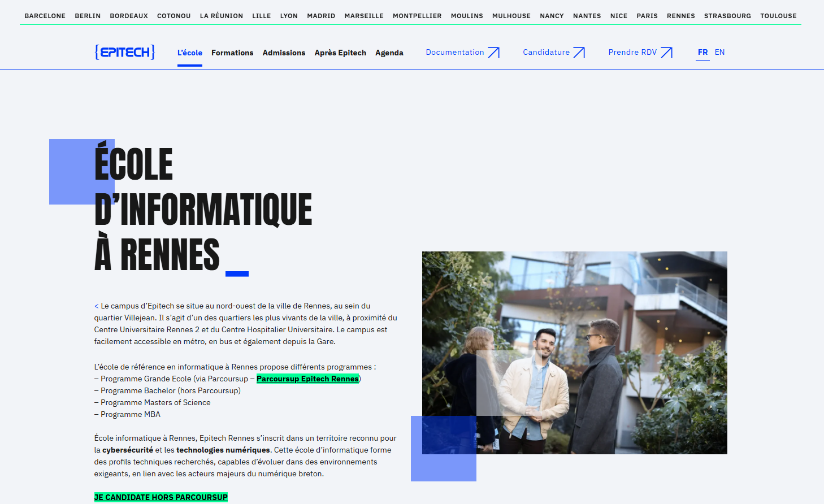Select the Moulins campus

pos(467,16)
